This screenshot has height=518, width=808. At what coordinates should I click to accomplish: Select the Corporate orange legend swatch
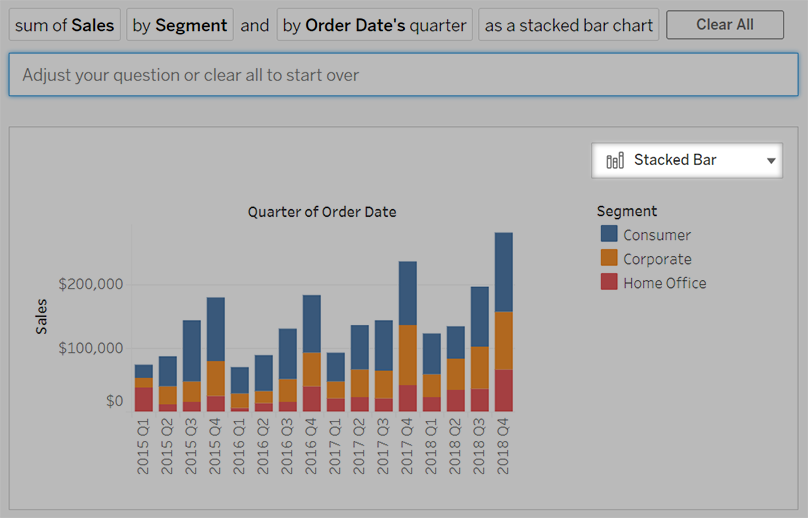click(609, 258)
